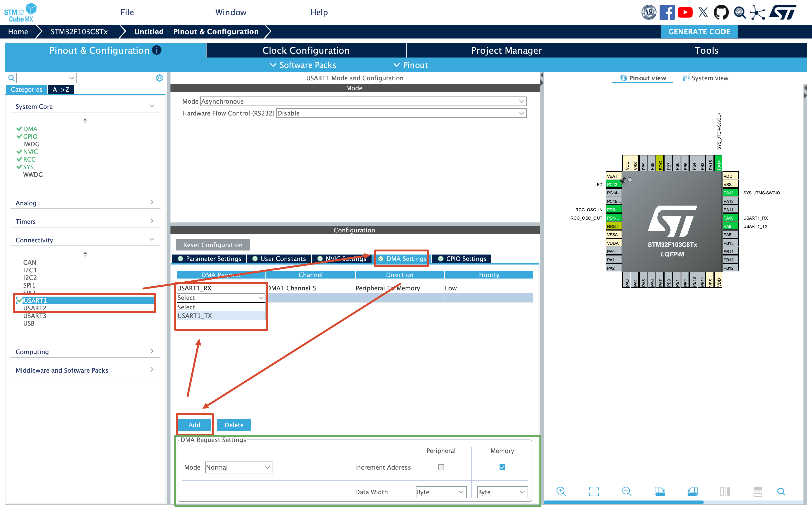Open the GPIO Settings tab
The height and width of the screenshot is (510, 812).
pos(462,259)
